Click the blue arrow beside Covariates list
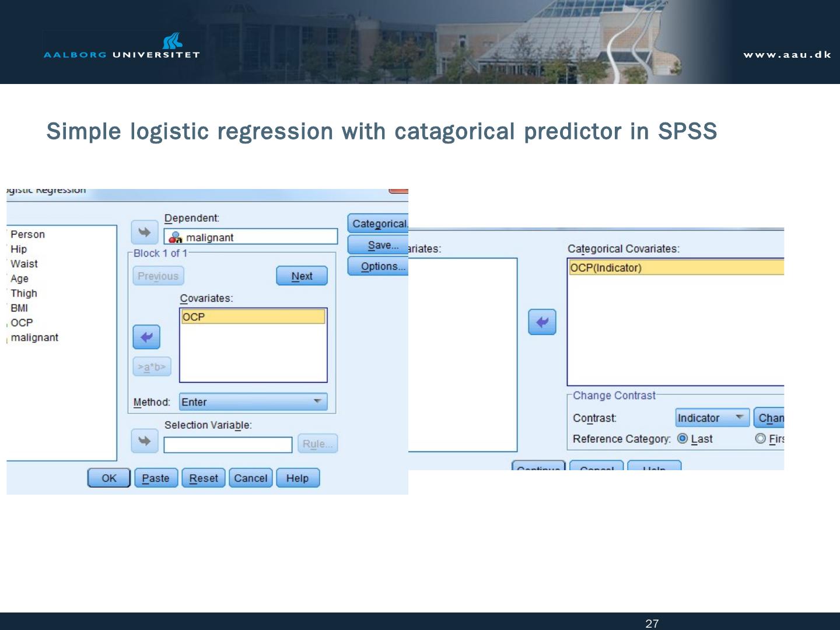Image resolution: width=840 pixels, height=630 pixels. coord(146,337)
